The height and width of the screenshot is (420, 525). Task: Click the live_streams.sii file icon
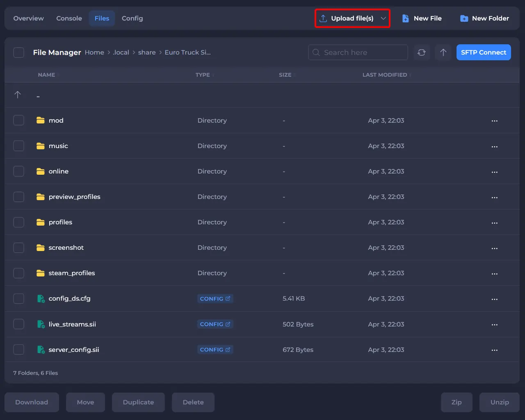[x=41, y=324]
